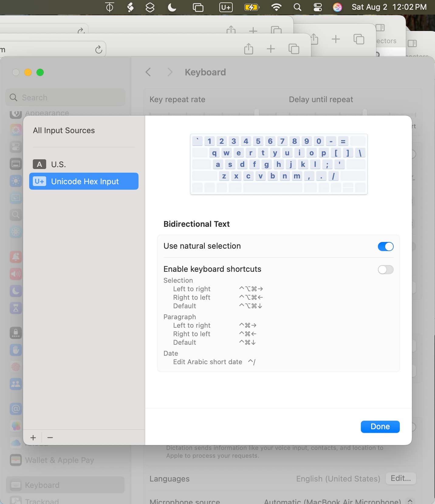This screenshot has height=504, width=435.
Task: Open Wallet & Apple Pay settings
Action: (59, 460)
